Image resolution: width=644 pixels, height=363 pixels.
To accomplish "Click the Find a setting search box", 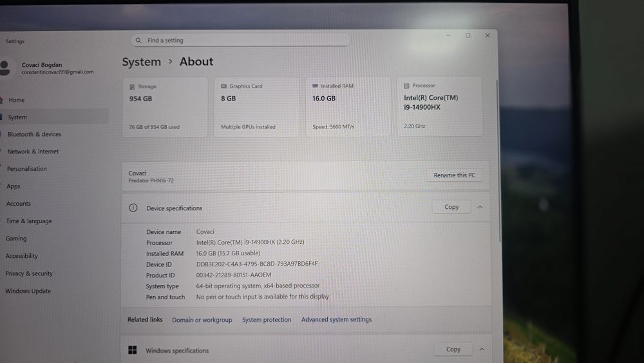I will tap(240, 40).
